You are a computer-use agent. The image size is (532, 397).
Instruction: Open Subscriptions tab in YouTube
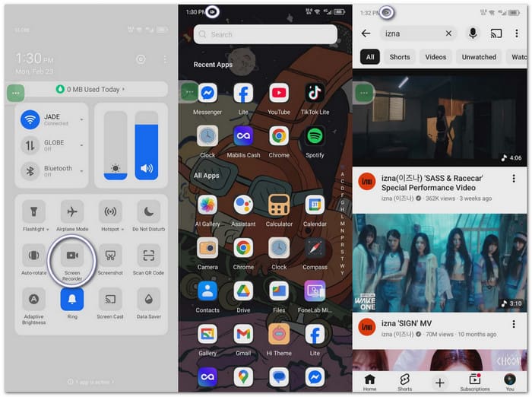pyautogui.click(x=475, y=382)
